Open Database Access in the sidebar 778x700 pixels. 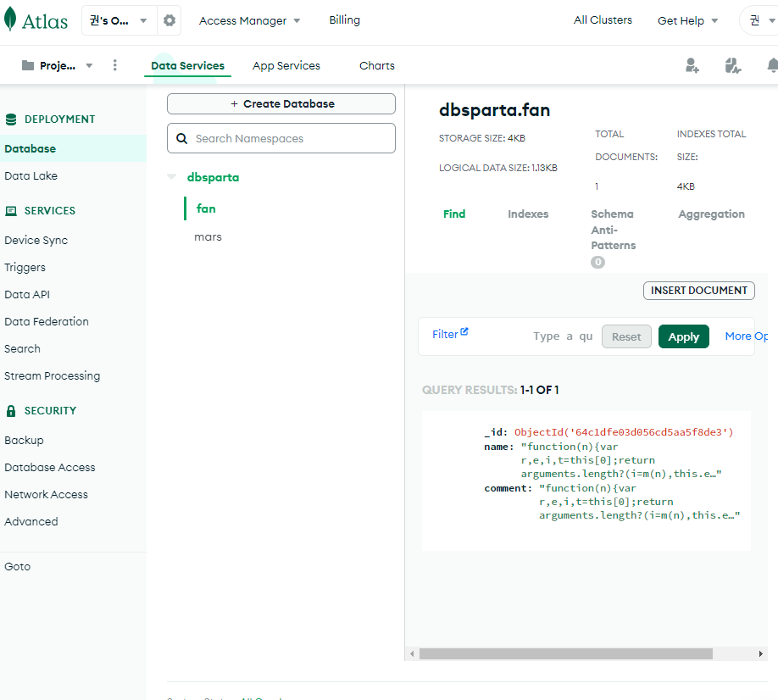pos(50,467)
